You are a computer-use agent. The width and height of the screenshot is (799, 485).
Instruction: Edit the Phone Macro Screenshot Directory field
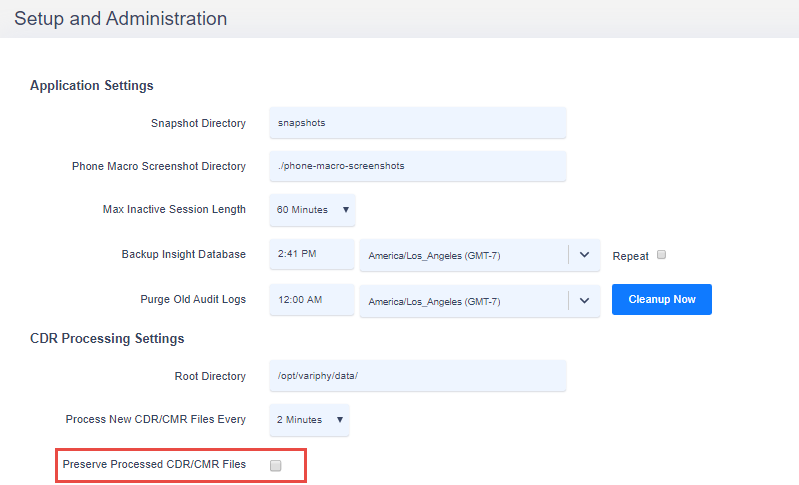point(417,166)
